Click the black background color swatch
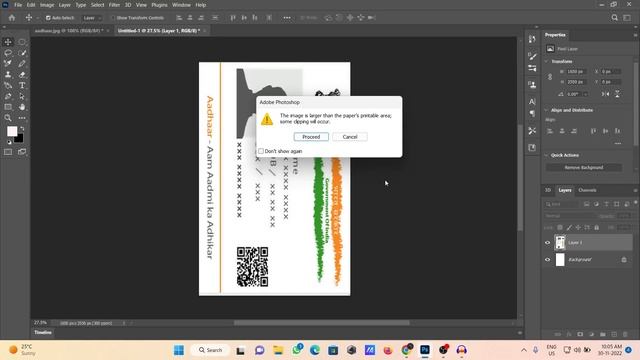Screen dimensions: 640x360 point(19,139)
